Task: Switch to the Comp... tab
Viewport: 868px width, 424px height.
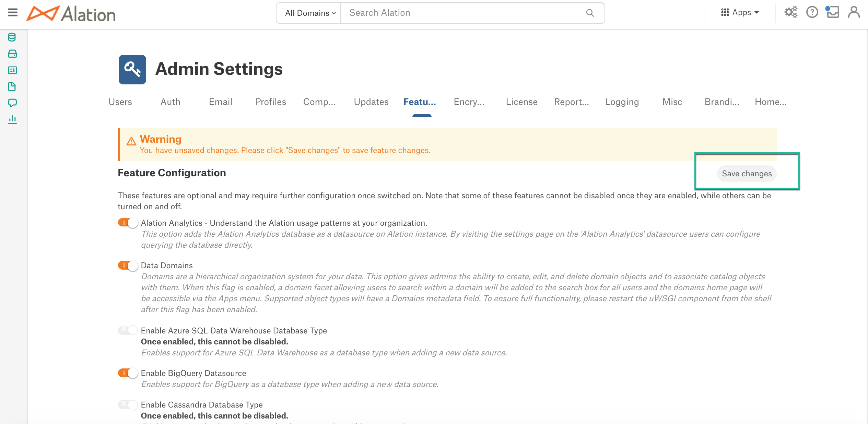Action: pos(319,102)
